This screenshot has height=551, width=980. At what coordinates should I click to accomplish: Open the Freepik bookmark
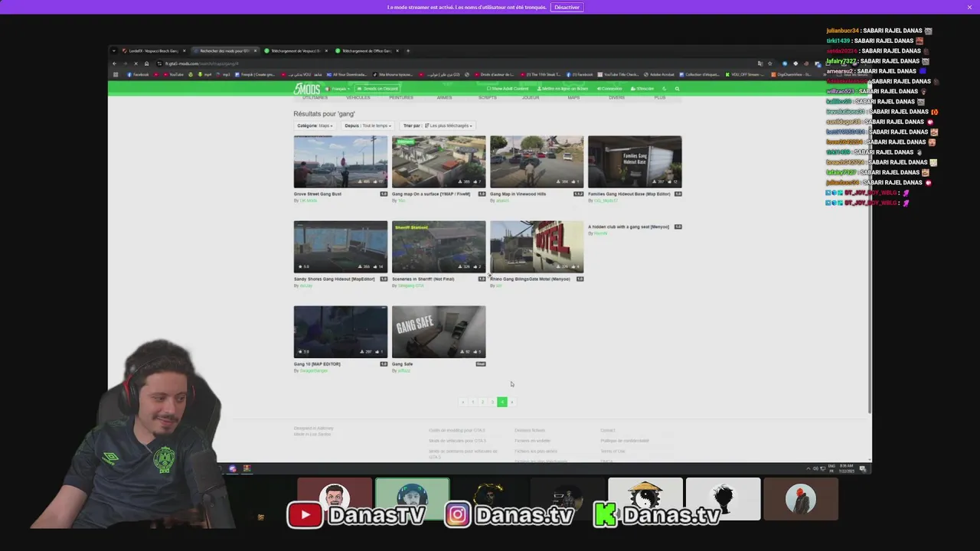click(256, 74)
